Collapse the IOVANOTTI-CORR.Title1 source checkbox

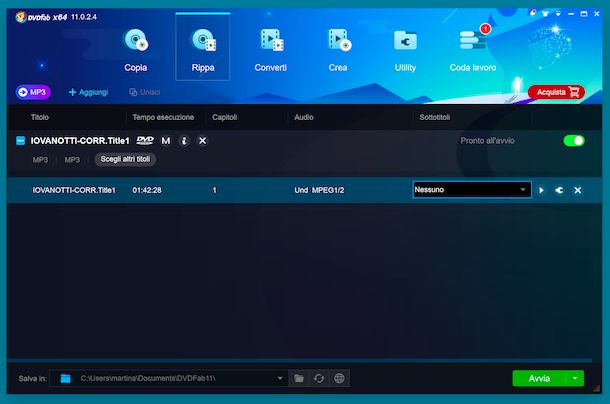[21, 141]
